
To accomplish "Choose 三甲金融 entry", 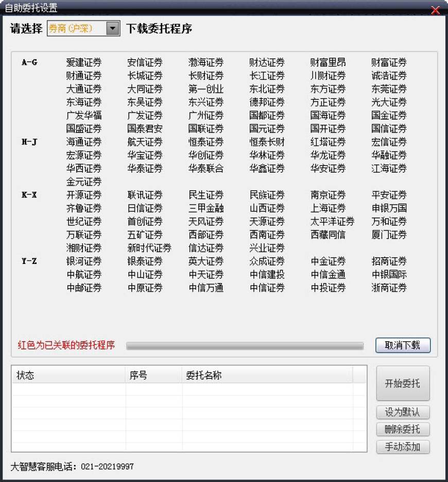I will click(206, 208).
